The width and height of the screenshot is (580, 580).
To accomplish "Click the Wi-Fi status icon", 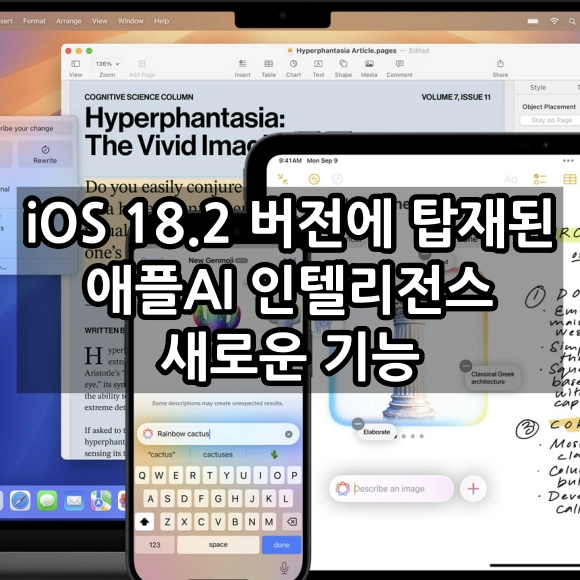I will [554, 21].
